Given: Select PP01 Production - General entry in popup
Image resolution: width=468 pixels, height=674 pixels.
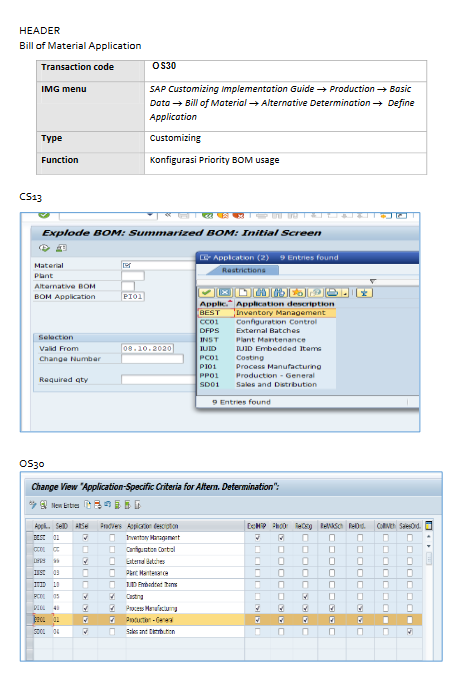Looking at the screenshot, I should click(x=267, y=375).
